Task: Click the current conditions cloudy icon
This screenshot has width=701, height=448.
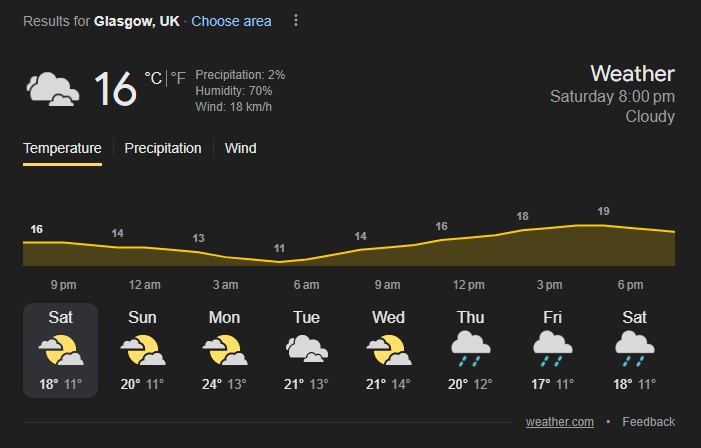Action: (53, 89)
